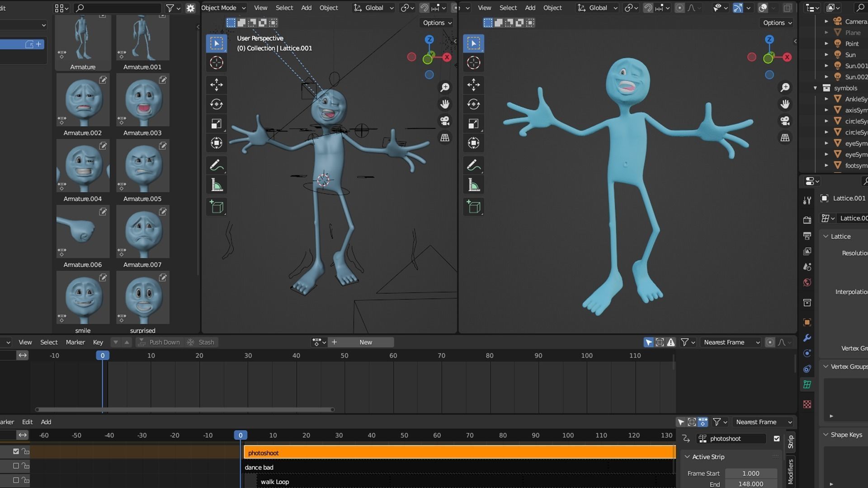Open the Add menu in left viewport header

[306, 8]
